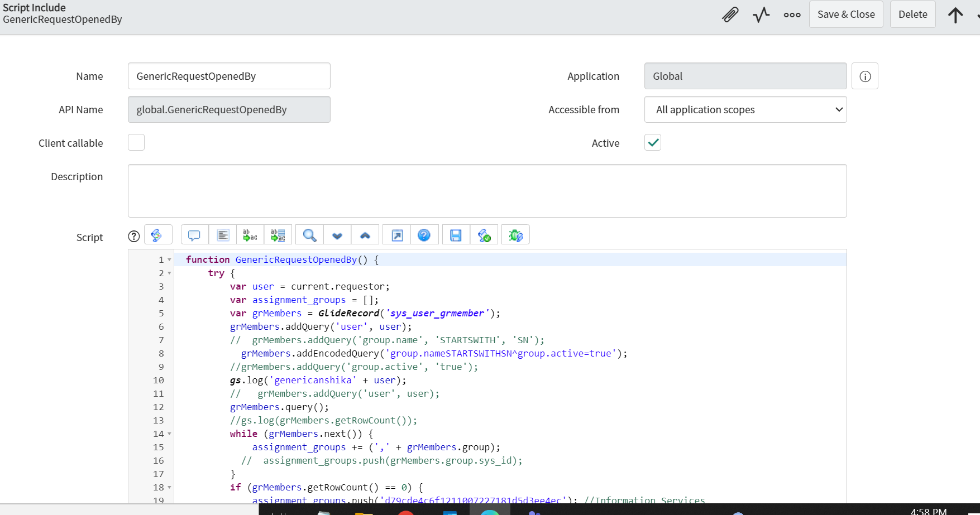Toggle code comments with the comment icon

click(x=194, y=234)
